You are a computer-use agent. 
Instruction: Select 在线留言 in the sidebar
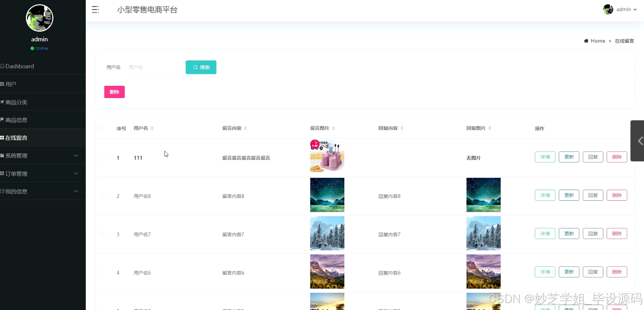click(43, 138)
